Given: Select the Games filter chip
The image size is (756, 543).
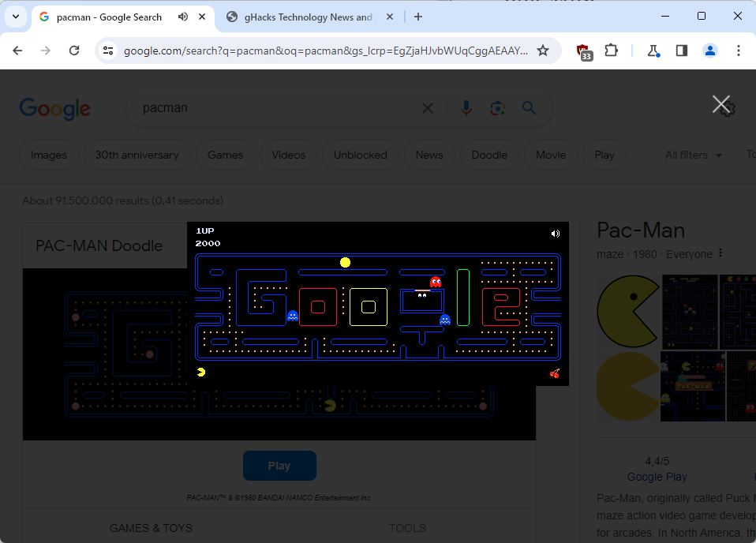Looking at the screenshot, I should [225, 155].
